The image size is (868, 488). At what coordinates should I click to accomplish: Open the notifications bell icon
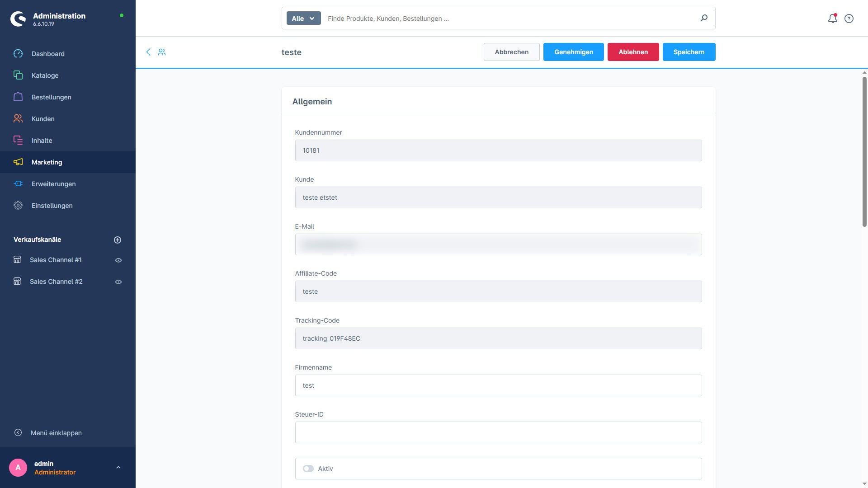832,19
